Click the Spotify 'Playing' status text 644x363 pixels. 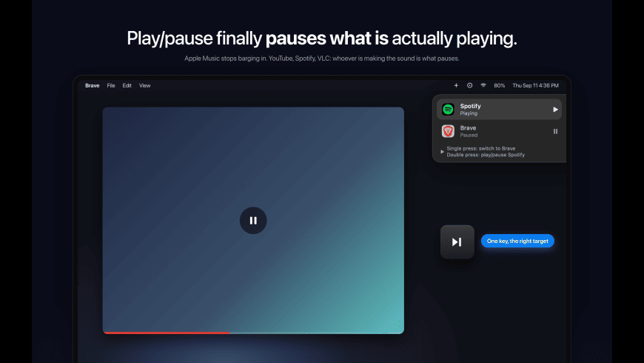469,113
